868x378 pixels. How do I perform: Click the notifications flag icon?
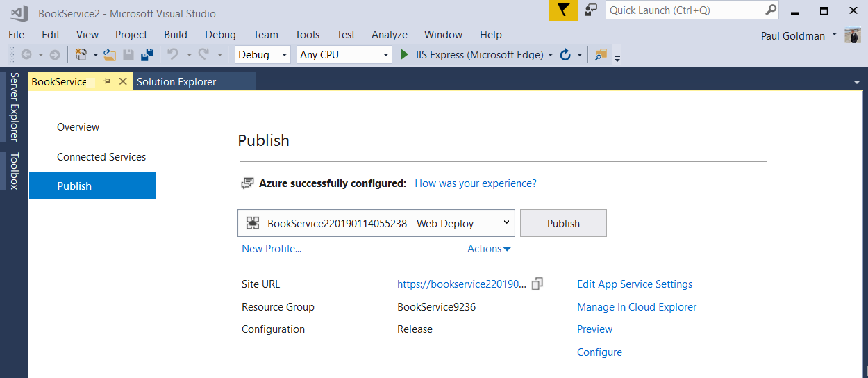[x=563, y=10]
